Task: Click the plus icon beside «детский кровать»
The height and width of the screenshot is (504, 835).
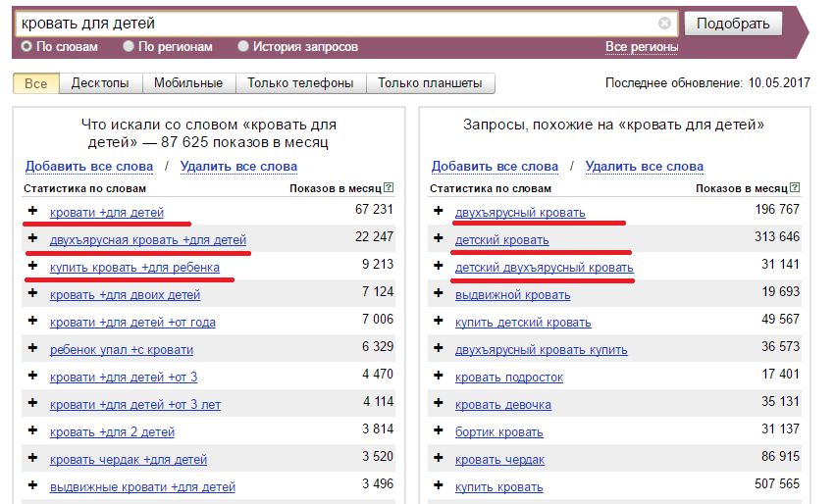Action: click(x=438, y=238)
